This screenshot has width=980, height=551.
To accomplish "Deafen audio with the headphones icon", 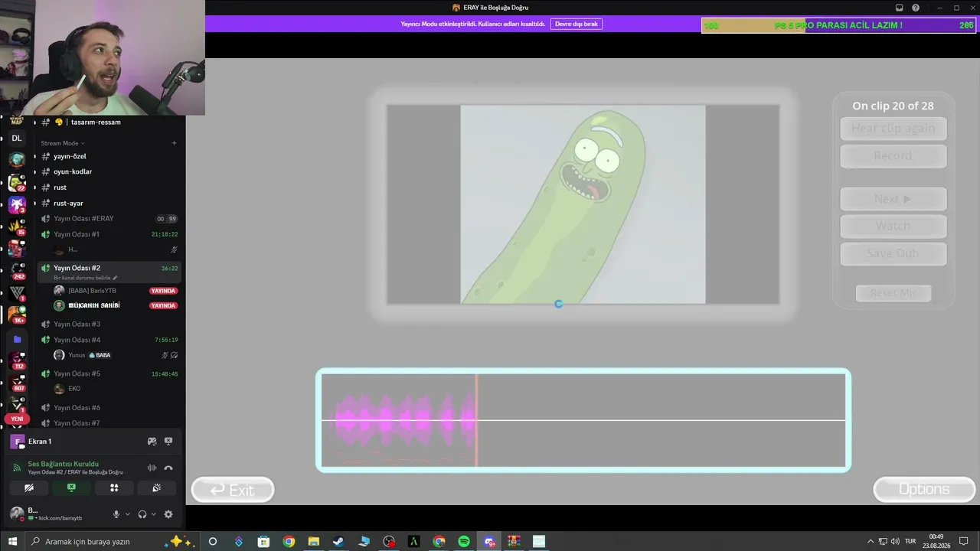I will click(x=142, y=514).
